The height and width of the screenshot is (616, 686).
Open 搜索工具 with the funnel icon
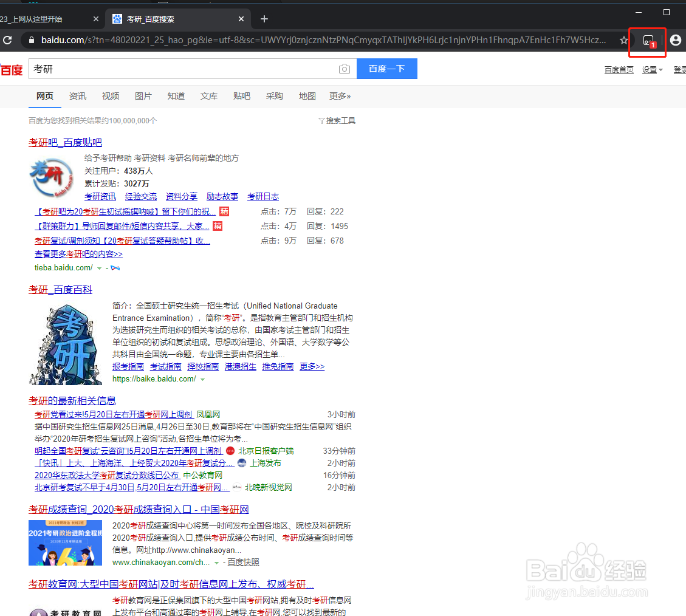tap(337, 120)
